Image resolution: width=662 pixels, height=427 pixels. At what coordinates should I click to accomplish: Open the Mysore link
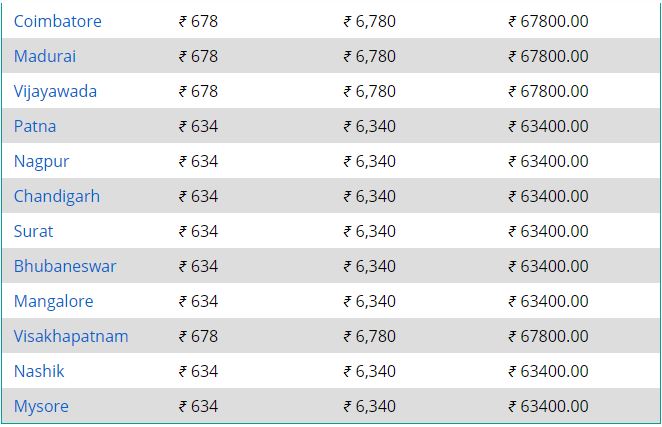click(x=41, y=407)
